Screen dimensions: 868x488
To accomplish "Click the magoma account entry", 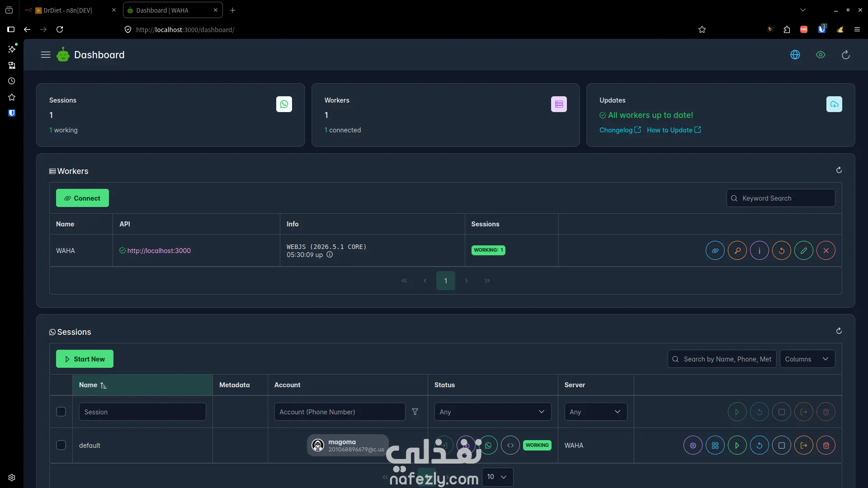I will click(348, 446).
